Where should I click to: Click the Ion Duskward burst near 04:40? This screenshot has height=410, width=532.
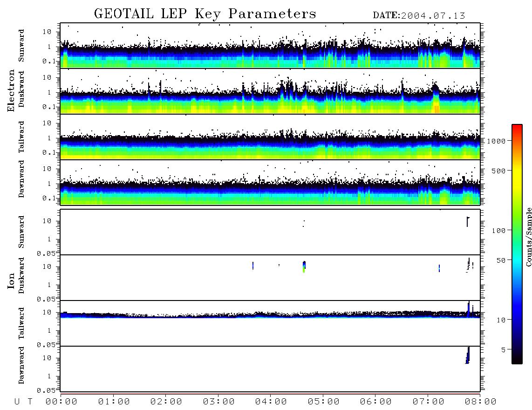304,267
